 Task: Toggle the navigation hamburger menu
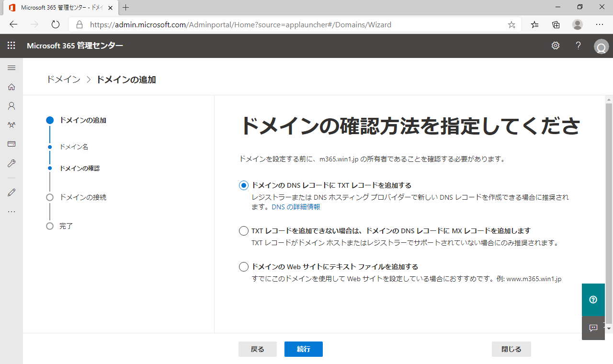11,68
